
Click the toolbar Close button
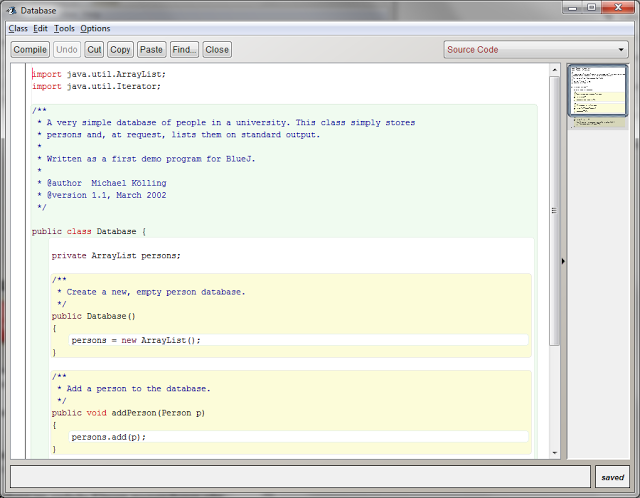click(217, 49)
